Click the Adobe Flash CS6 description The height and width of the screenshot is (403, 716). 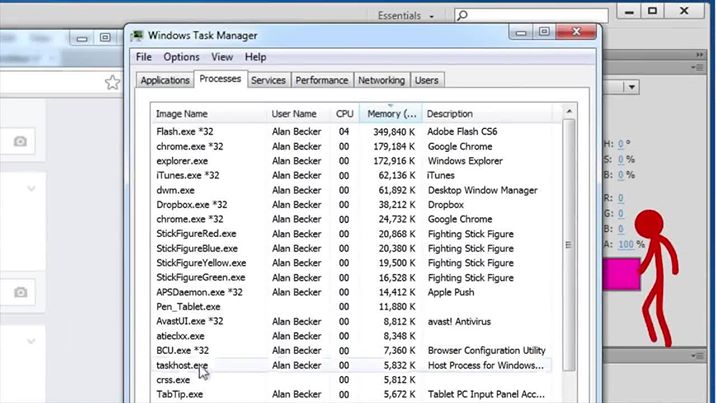pos(462,131)
